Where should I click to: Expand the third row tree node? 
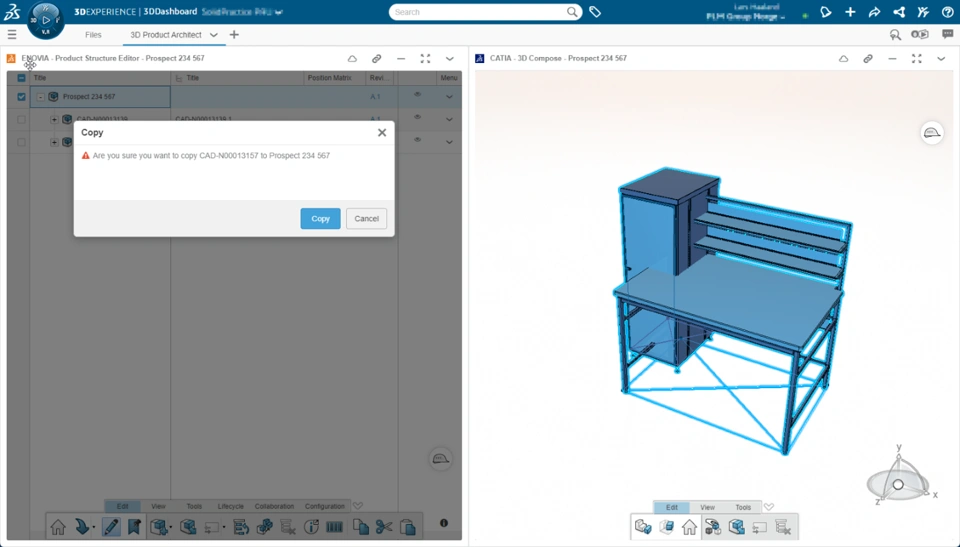point(54,142)
